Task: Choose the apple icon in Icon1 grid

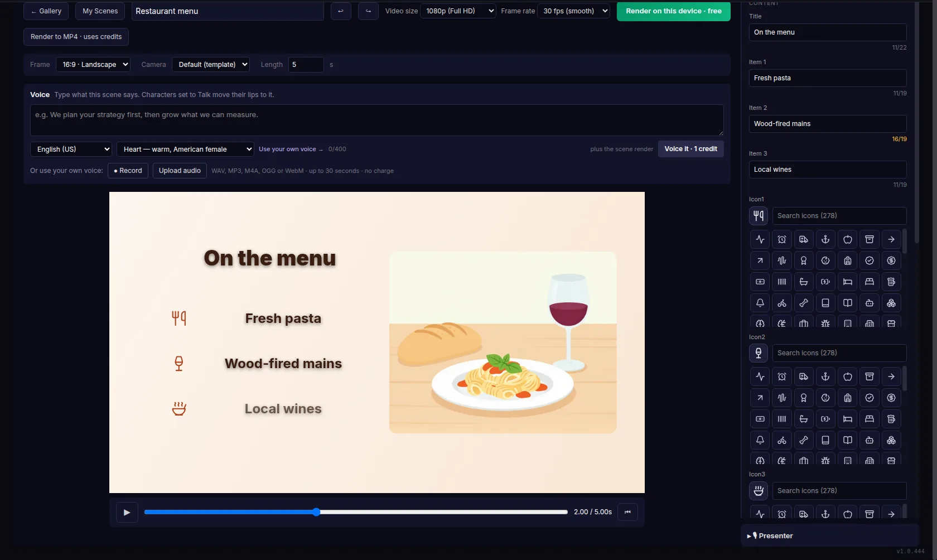Action: coord(848,239)
